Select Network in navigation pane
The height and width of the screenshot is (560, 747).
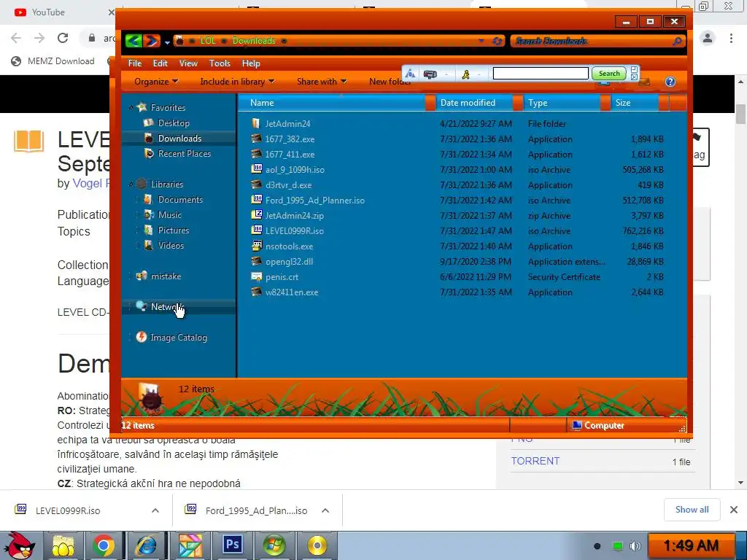point(167,307)
